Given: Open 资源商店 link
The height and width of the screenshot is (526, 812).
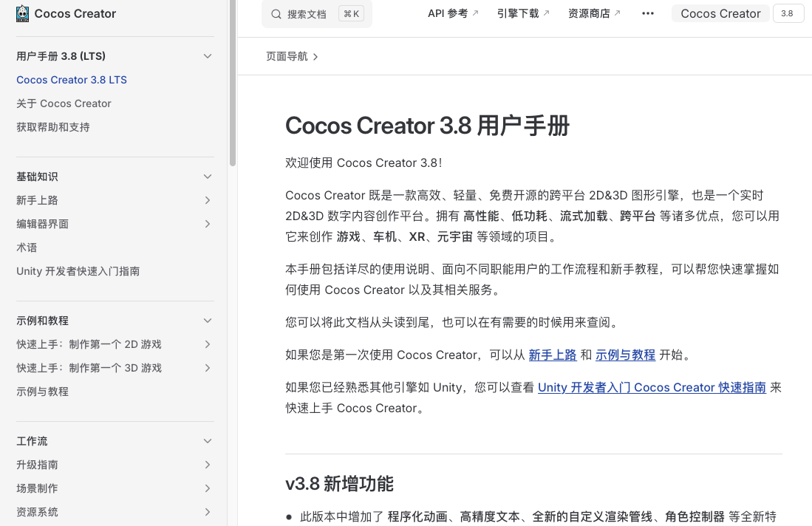Looking at the screenshot, I should (x=594, y=13).
